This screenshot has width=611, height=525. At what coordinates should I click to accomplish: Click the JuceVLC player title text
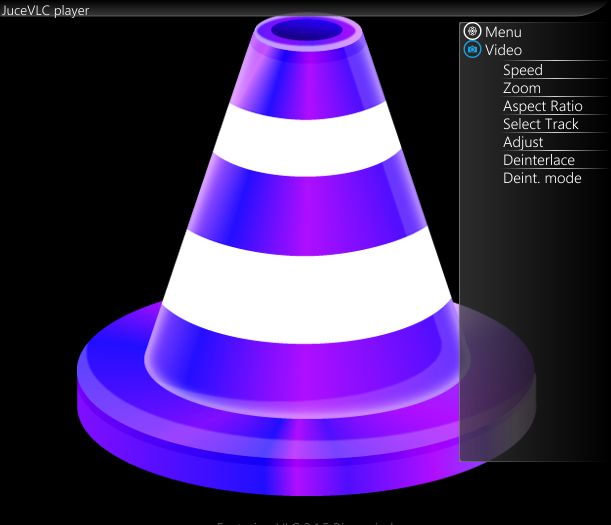point(45,10)
